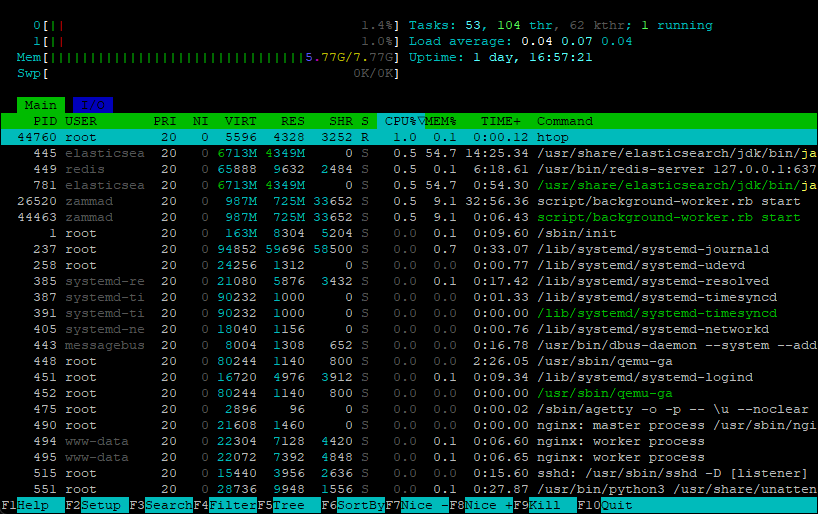Sort by the PRI column header
This screenshot has width=818, height=514.
[165, 121]
